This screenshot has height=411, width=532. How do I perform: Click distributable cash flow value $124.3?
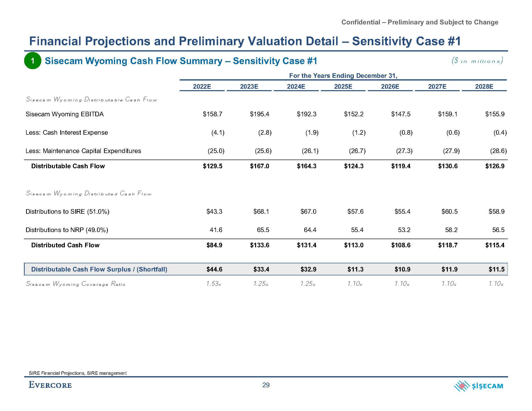point(354,166)
